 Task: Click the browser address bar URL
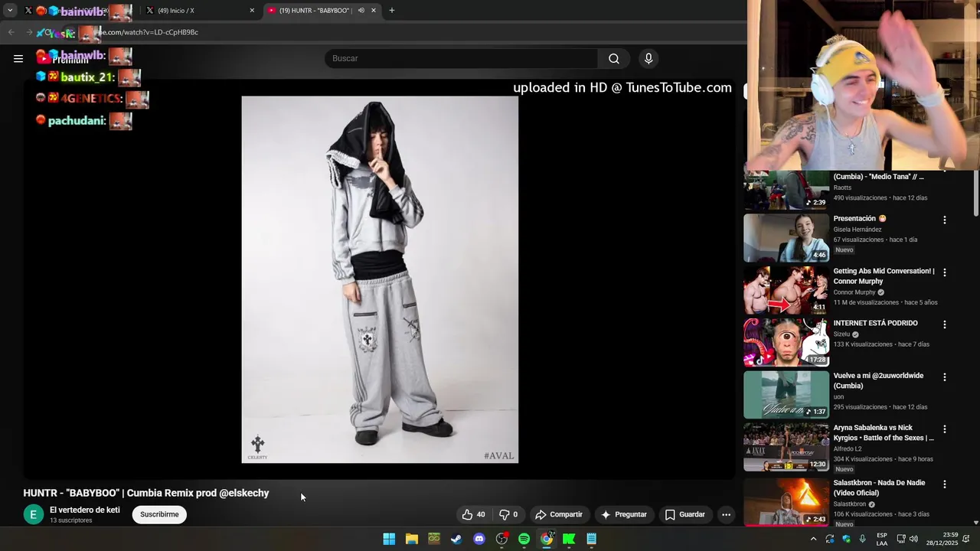[151, 32]
